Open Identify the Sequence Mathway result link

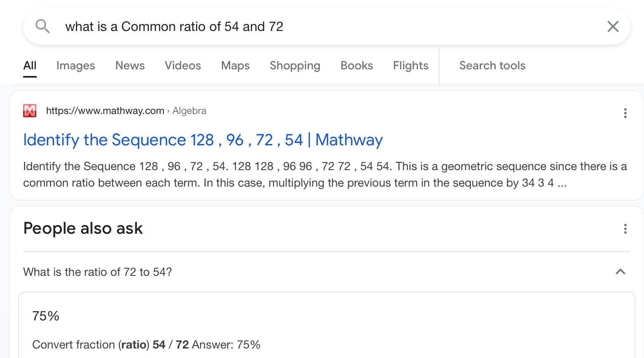(x=203, y=140)
